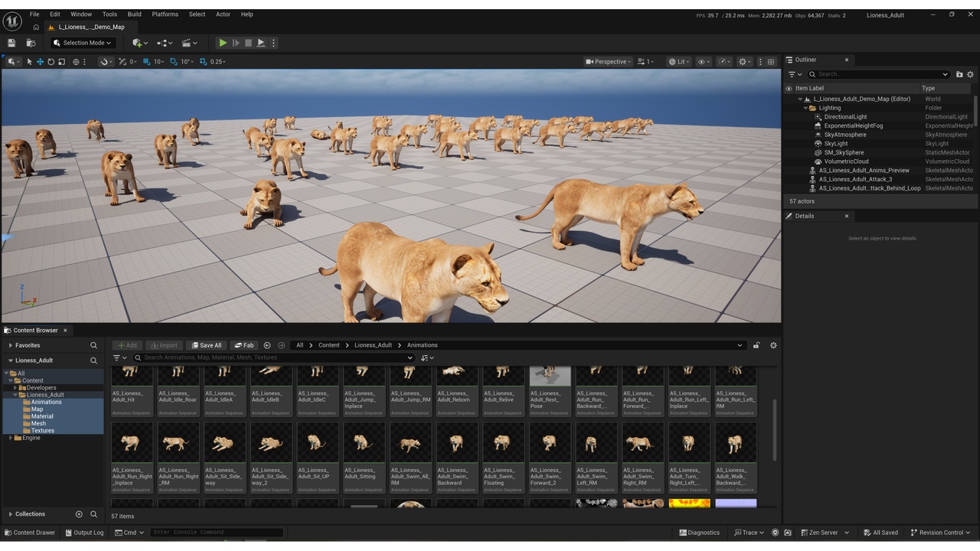Activate the Translate move tool

click(40, 61)
